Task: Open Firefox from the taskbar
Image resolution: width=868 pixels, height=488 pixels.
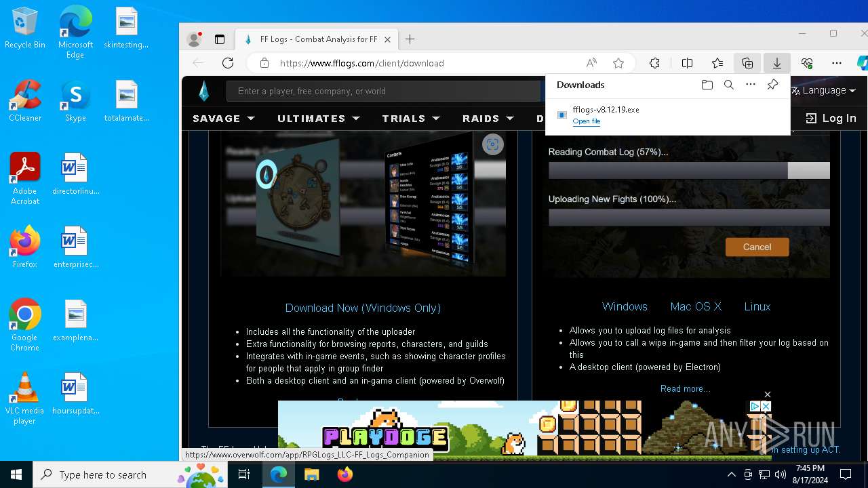Action: 344,474
